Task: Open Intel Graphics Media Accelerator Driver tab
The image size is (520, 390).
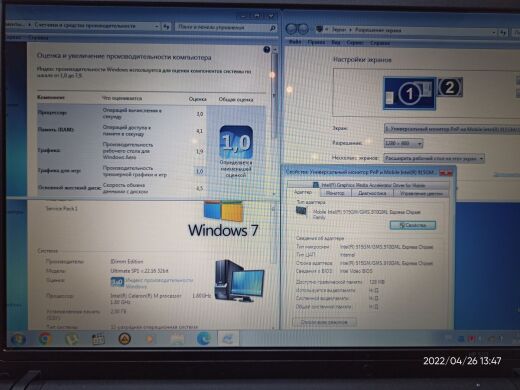Action: pyautogui.click(x=368, y=185)
